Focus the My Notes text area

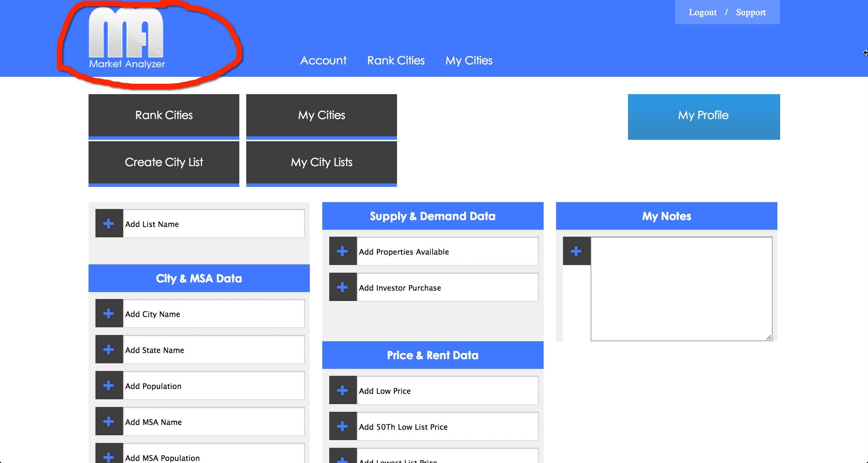681,289
